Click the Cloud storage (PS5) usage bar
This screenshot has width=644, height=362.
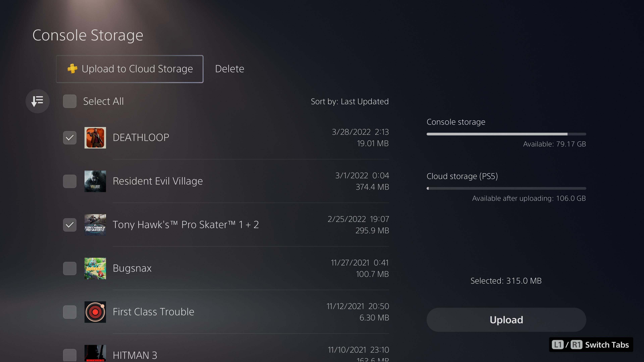[x=506, y=188]
